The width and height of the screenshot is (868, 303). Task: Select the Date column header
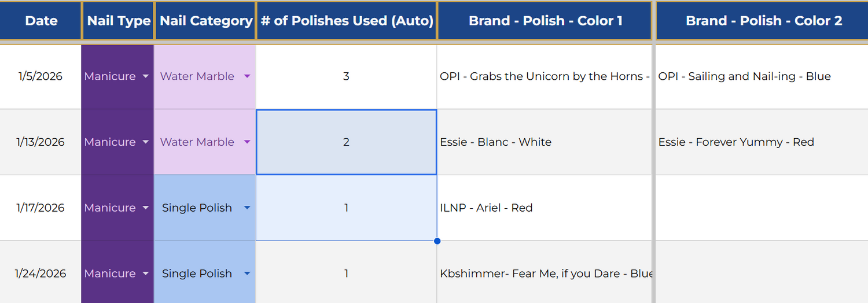(x=41, y=21)
